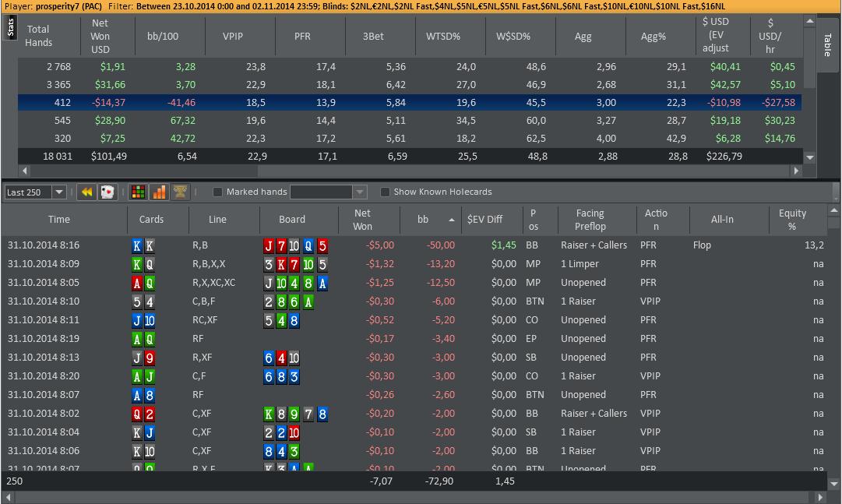Open the orange bar chart icon

[160, 192]
